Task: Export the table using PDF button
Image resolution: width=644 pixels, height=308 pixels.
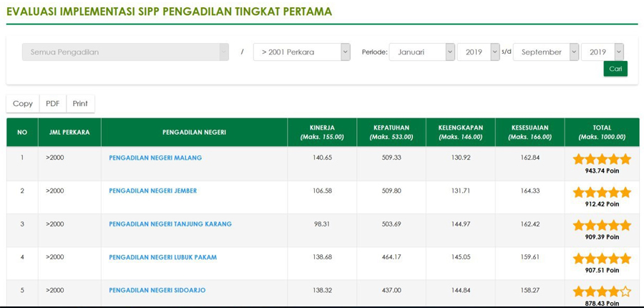Action: point(52,104)
